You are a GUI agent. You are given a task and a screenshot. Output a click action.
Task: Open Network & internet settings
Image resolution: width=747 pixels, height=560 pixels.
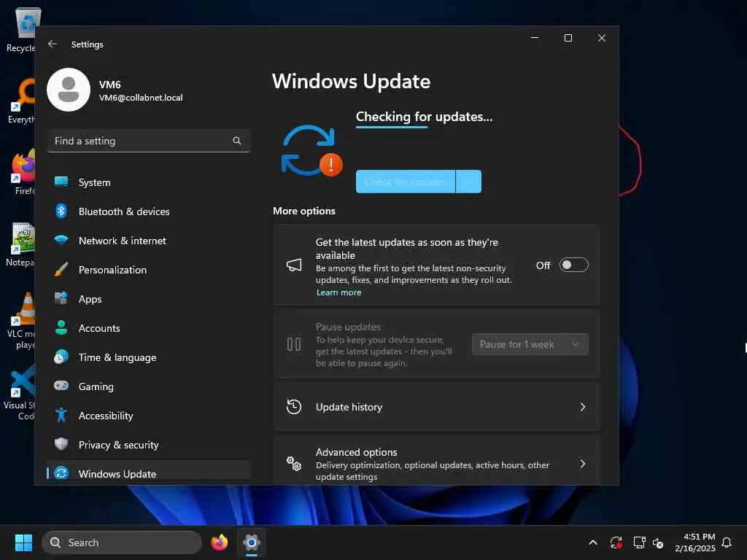149,241
